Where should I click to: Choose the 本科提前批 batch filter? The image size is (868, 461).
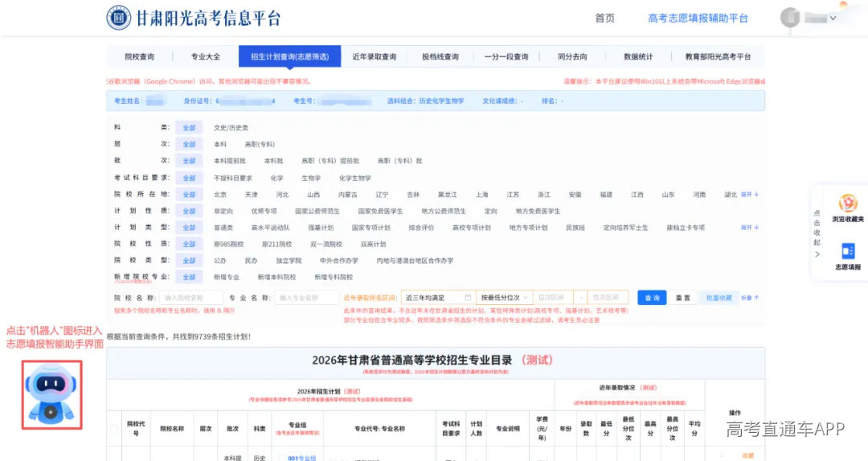pos(230,161)
